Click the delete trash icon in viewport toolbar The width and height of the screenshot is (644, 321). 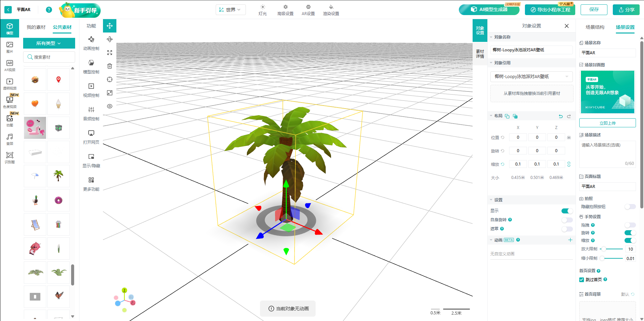[110, 66]
